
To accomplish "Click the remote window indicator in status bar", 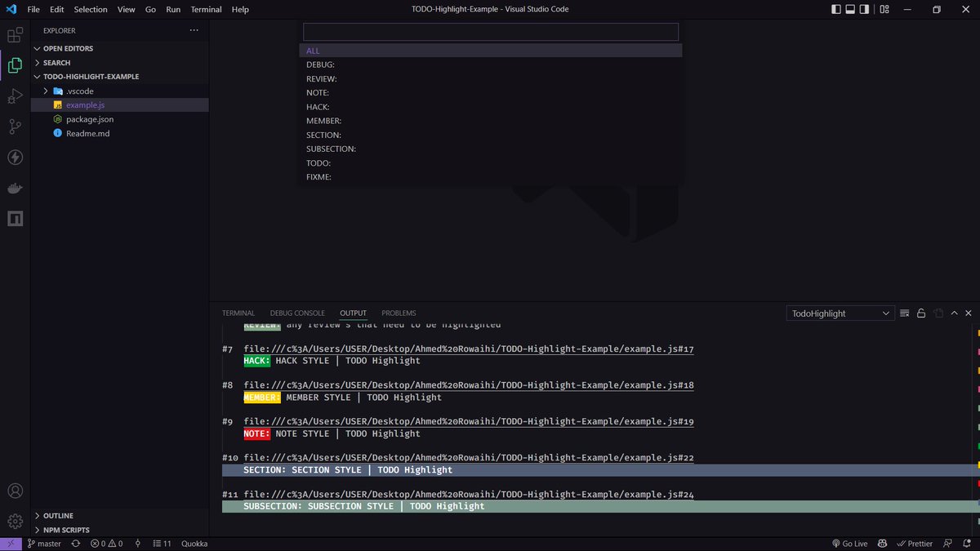I will [10, 544].
